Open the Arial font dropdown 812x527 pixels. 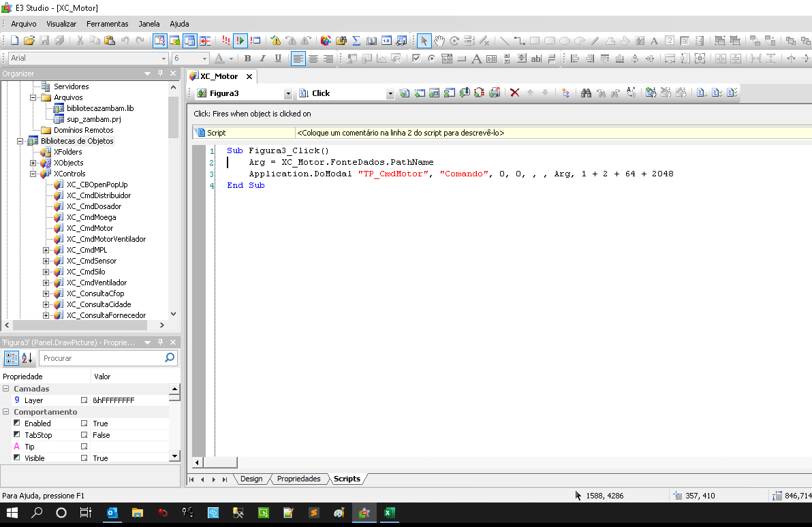point(163,59)
